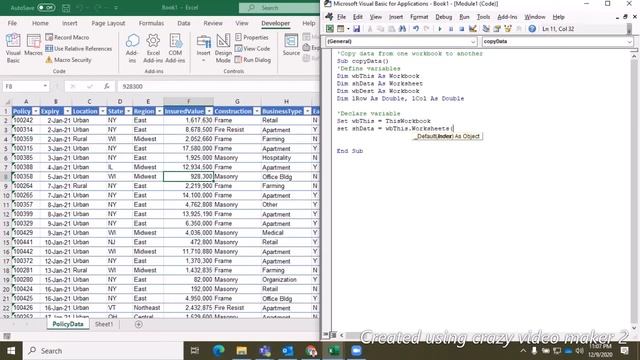Image resolution: width=640 pixels, height=360 pixels.
Task: Click the Windows Start button
Action: pyautogui.click(x=11, y=351)
